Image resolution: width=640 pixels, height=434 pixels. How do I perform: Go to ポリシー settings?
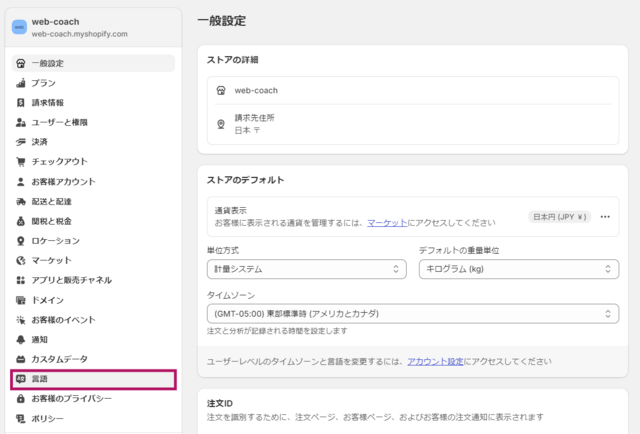(x=93, y=418)
